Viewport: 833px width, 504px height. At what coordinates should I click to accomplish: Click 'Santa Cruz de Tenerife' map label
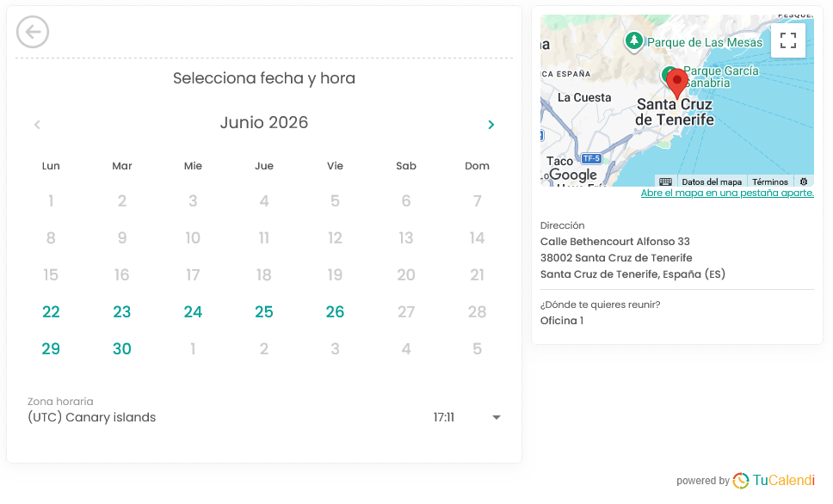click(675, 112)
